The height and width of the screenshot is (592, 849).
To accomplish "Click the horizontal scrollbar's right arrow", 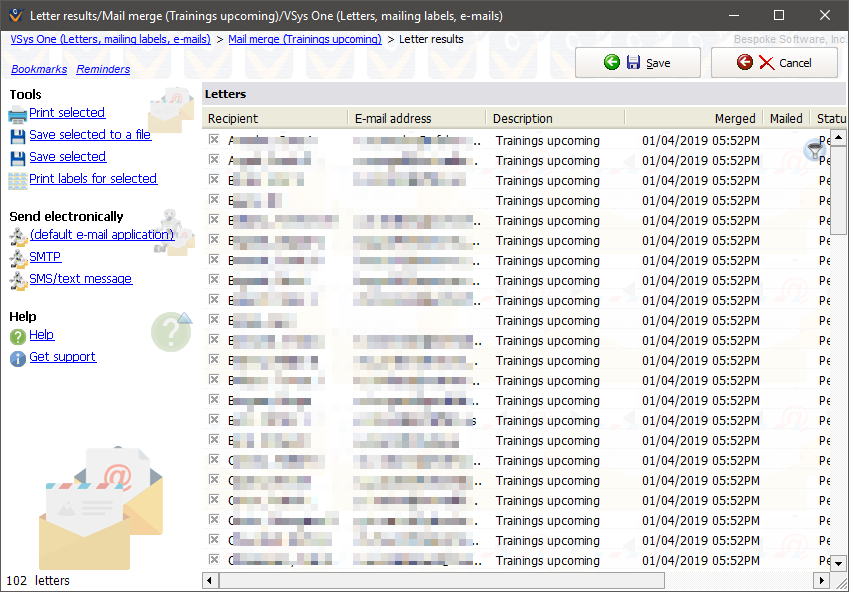I will click(x=820, y=580).
